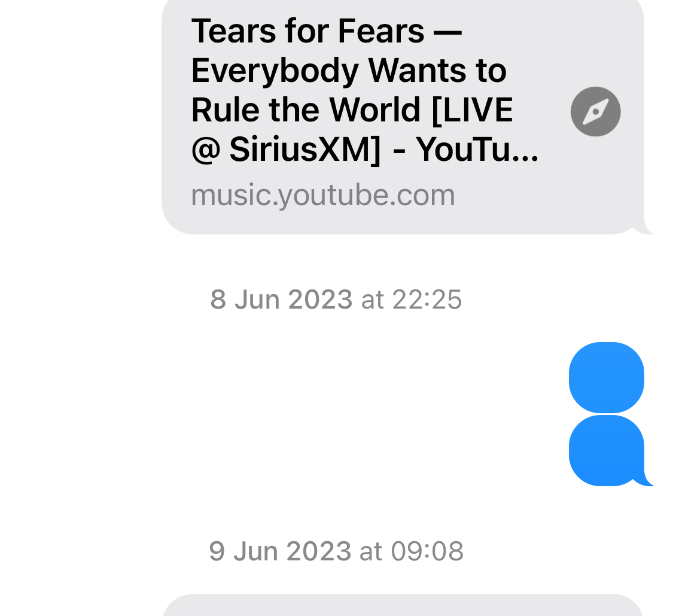Select the '8 Jun 2023' date text
The image size is (673, 616).
[282, 300]
